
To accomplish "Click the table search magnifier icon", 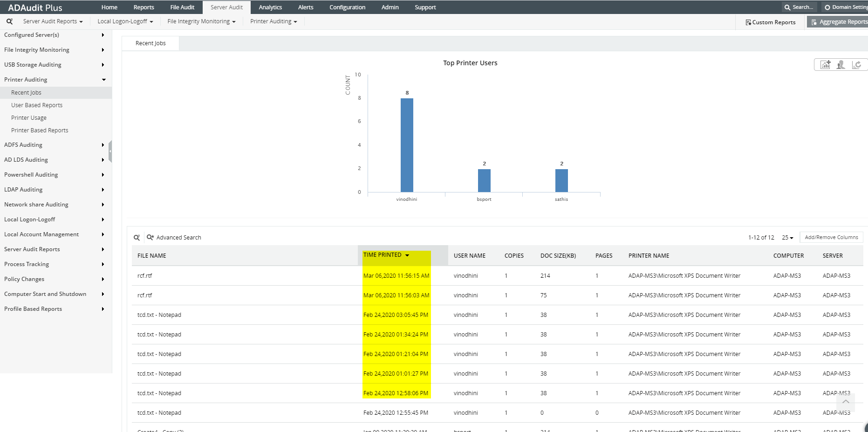I will 137,238.
